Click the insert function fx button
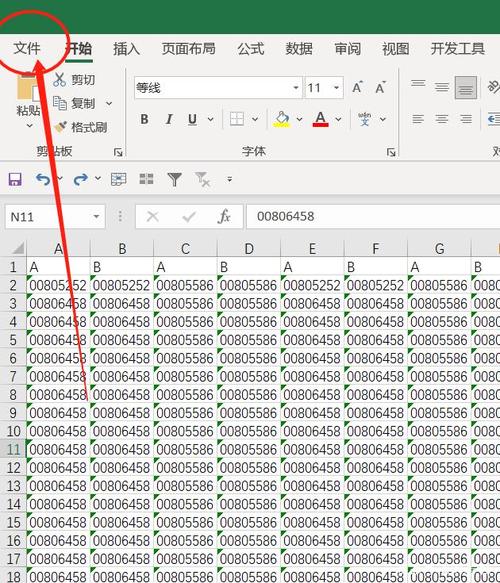This screenshot has width=500, height=583. [224, 216]
